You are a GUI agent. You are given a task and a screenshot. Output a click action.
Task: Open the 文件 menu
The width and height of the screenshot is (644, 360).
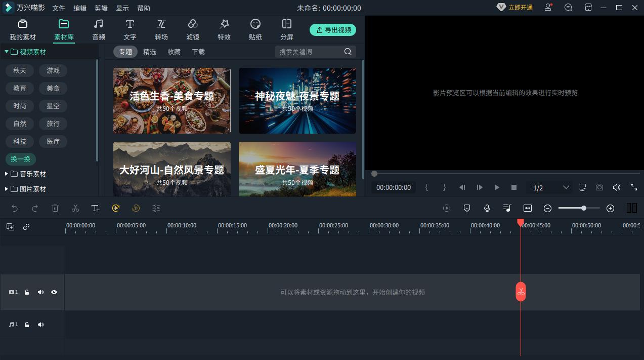[x=58, y=8]
